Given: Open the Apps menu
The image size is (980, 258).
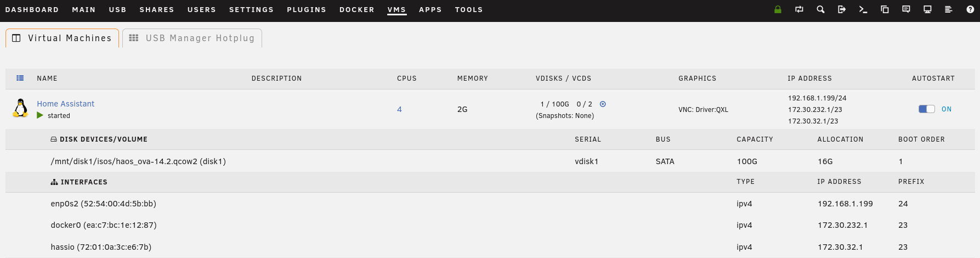Looking at the screenshot, I should coord(430,10).
